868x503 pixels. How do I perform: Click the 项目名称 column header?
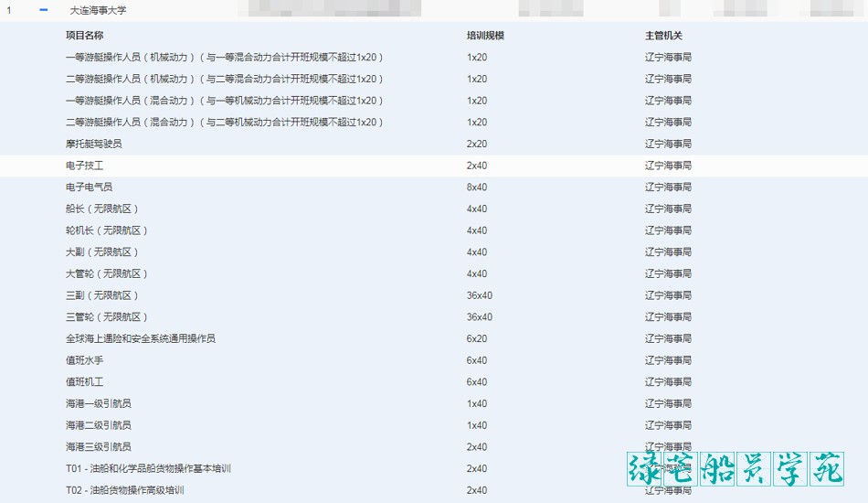tap(85, 36)
